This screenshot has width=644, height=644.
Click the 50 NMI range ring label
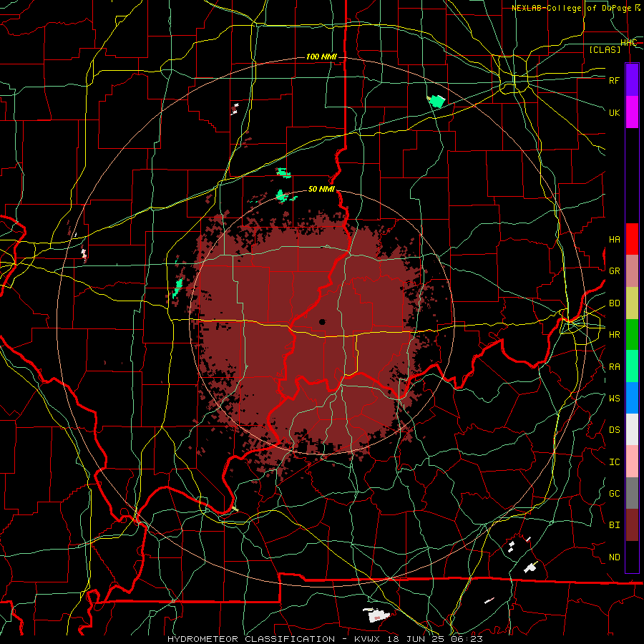(x=321, y=189)
